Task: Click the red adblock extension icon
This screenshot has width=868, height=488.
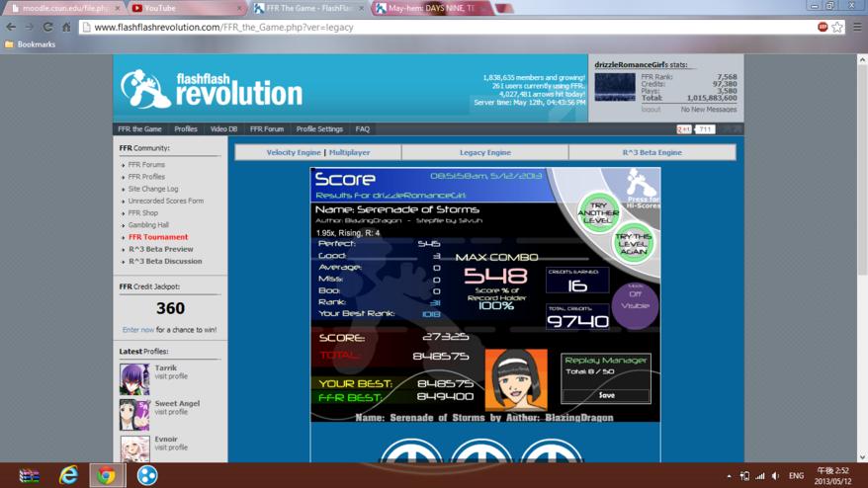Action: [823, 27]
